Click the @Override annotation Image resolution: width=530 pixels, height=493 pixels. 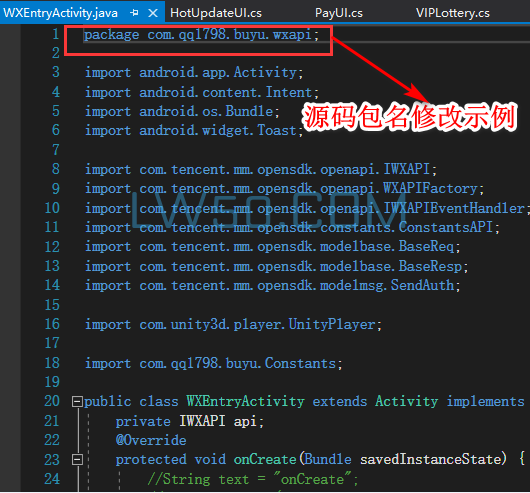click(x=151, y=440)
